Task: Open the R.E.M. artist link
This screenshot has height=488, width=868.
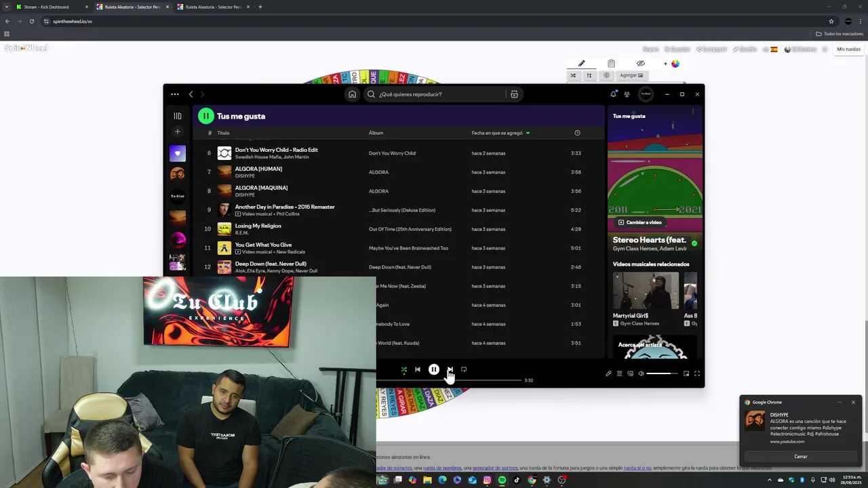Action: pos(242,233)
